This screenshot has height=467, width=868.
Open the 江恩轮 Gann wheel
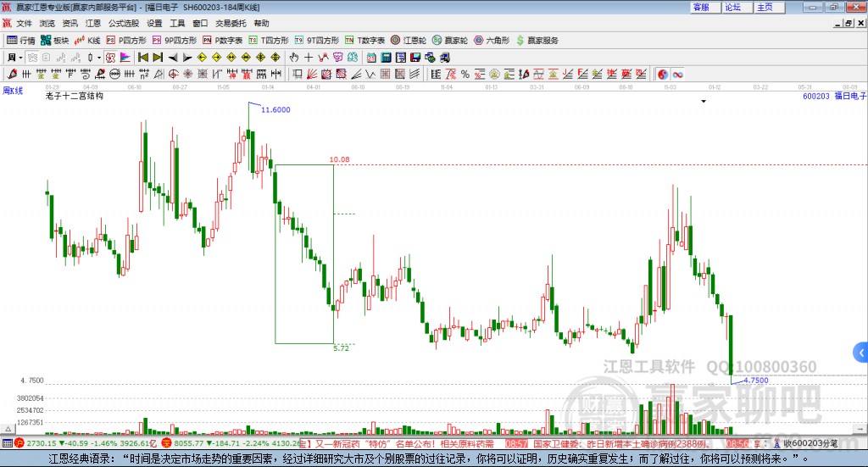coord(409,41)
